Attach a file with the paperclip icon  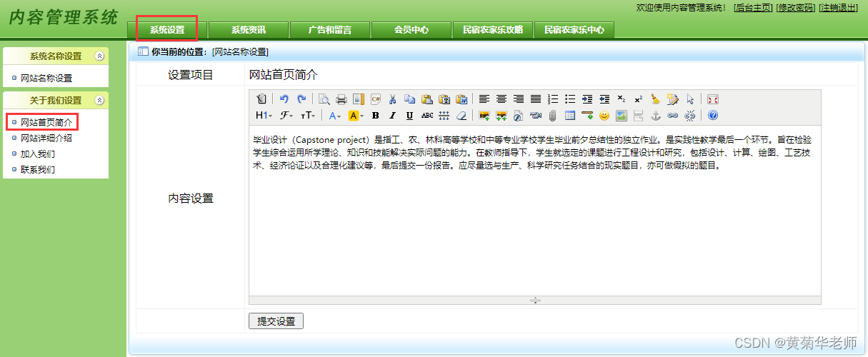tap(552, 115)
